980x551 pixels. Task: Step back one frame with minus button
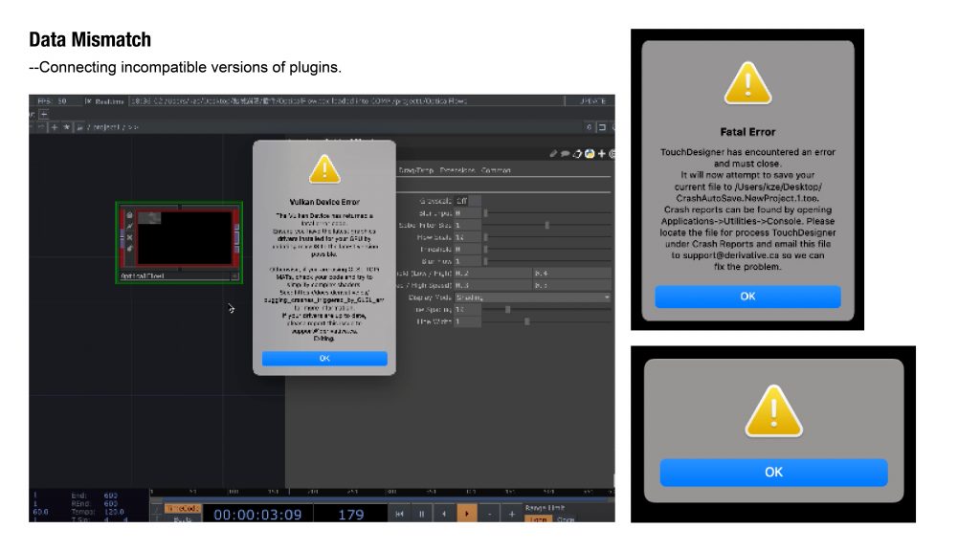click(x=489, y=514)
